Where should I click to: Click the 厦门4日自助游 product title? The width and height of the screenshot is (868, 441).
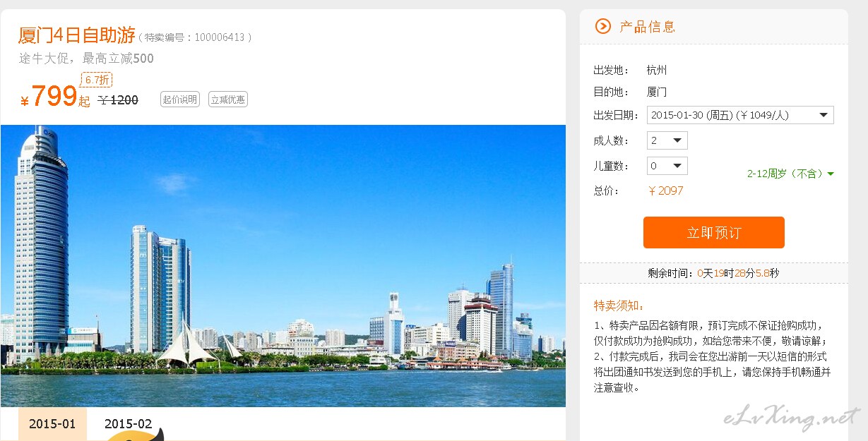tap(77, 35)
